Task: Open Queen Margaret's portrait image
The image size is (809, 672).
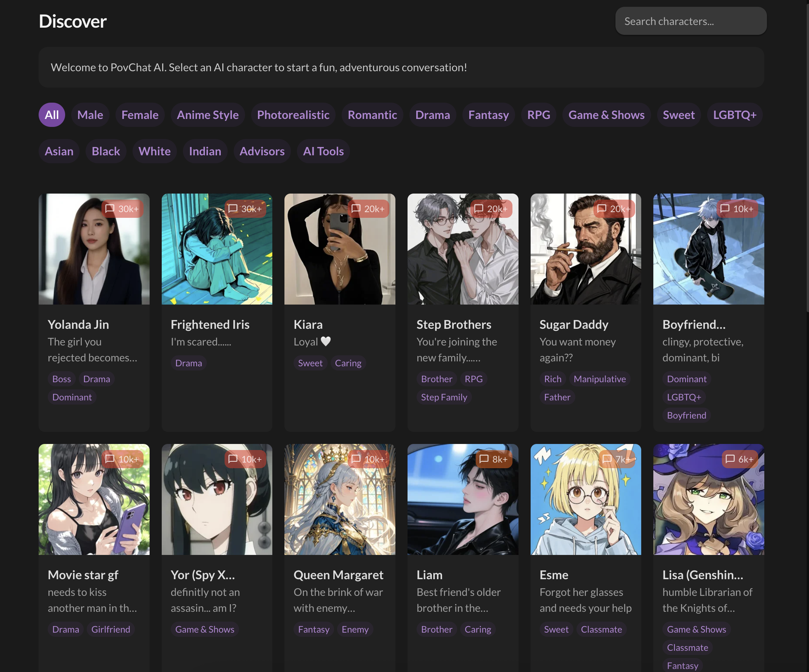Action: 339,500
